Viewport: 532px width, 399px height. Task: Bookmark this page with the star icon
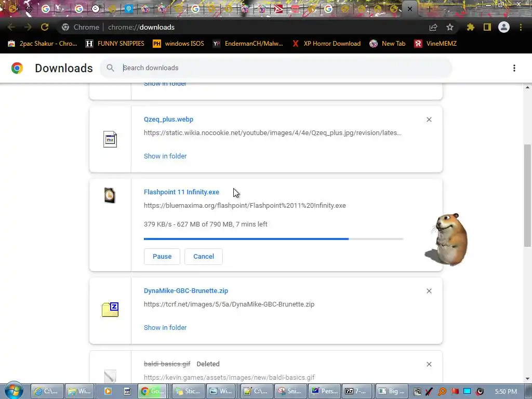pos(450,27)
